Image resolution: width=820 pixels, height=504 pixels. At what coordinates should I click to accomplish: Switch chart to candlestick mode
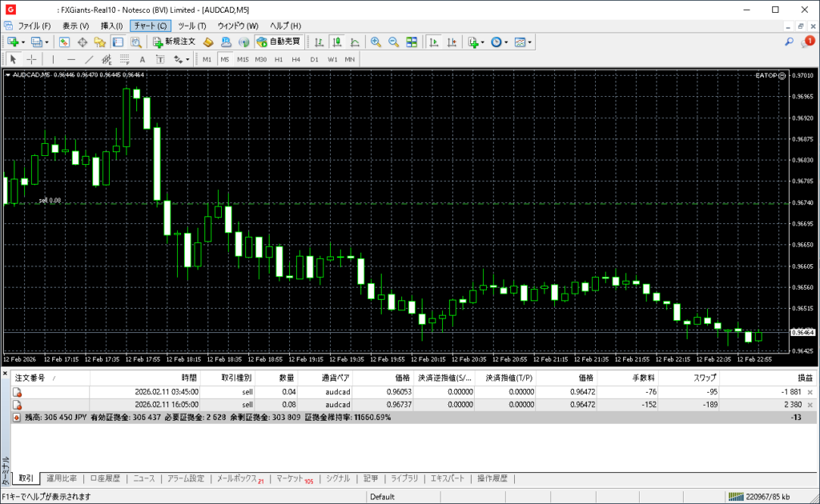[337, 42]
